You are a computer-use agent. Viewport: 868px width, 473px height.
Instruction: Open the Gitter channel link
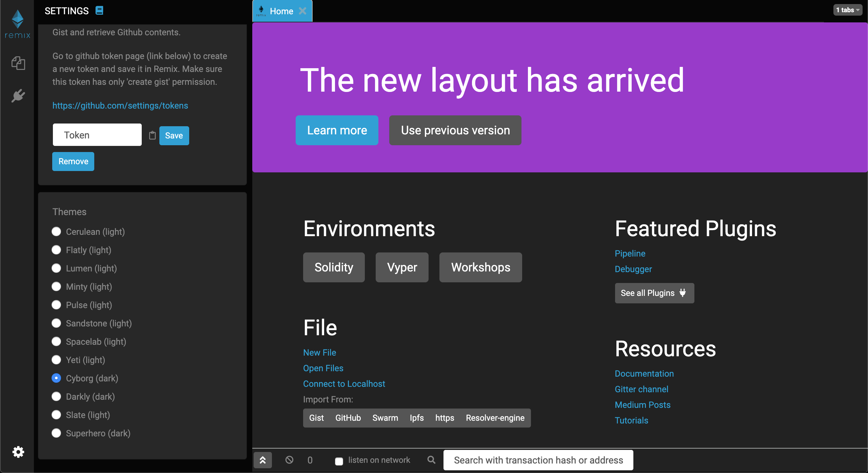[x=642, y=389]
